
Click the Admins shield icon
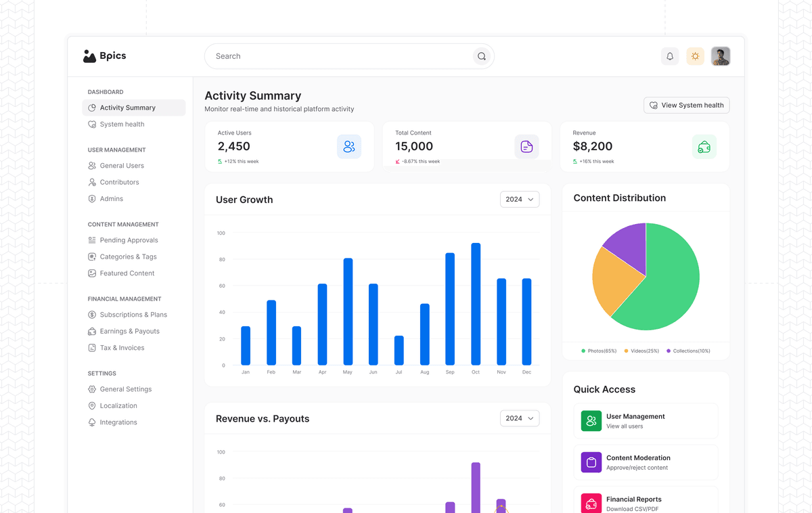point(92,199)
